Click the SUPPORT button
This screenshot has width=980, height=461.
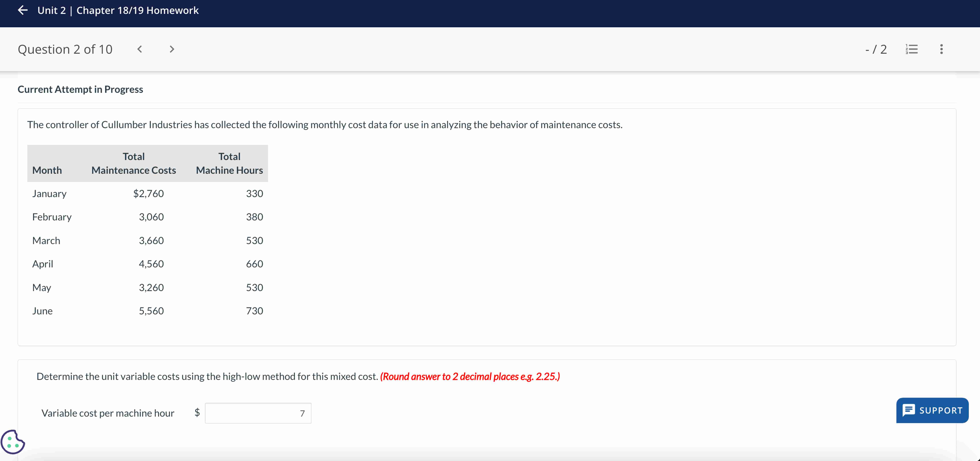click(x=932, y=410)
